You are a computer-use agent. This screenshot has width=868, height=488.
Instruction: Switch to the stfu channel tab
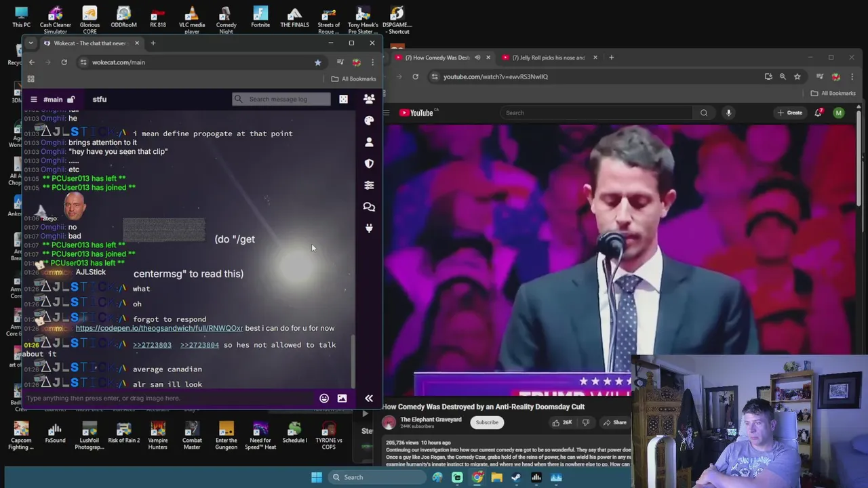click(100, 99)
